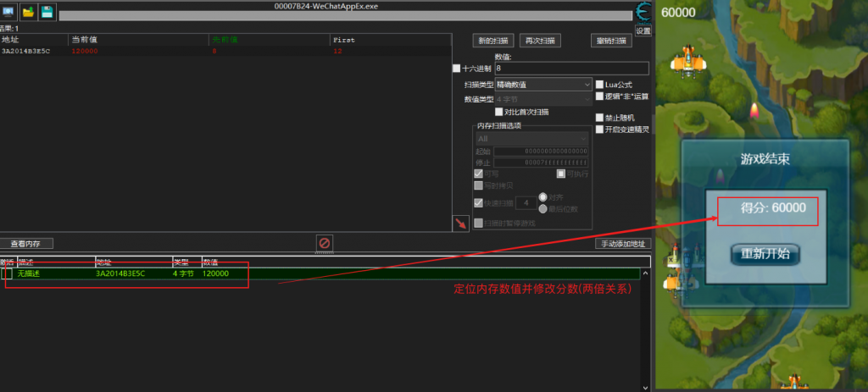
Task: Open 扫描类型 精确数值 dropdown
Action: coord(543,85)
